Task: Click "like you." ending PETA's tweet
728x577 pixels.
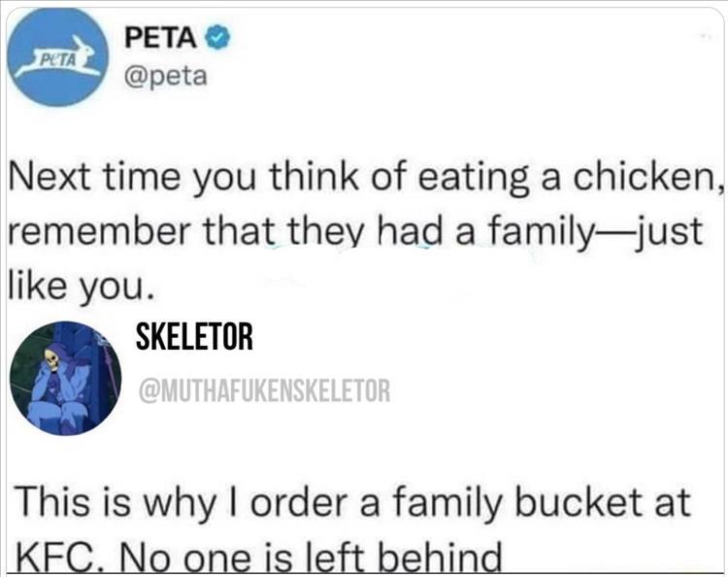Action: 80,288
